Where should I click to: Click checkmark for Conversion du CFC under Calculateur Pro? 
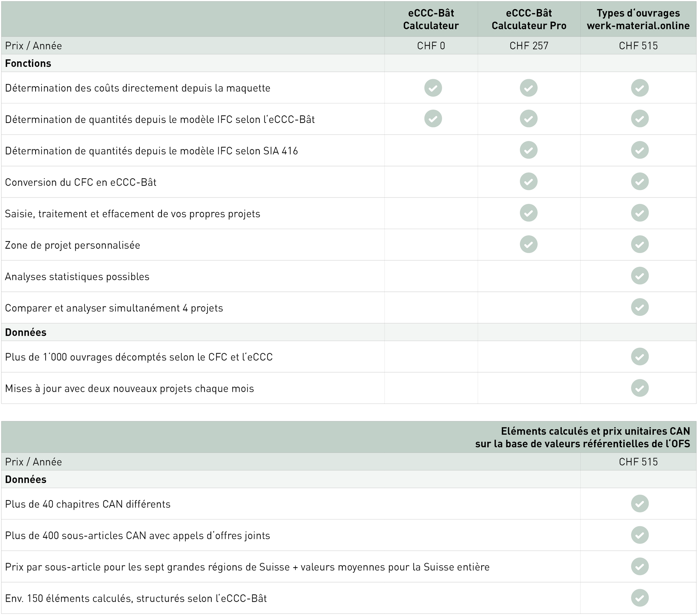click(529, 181)
